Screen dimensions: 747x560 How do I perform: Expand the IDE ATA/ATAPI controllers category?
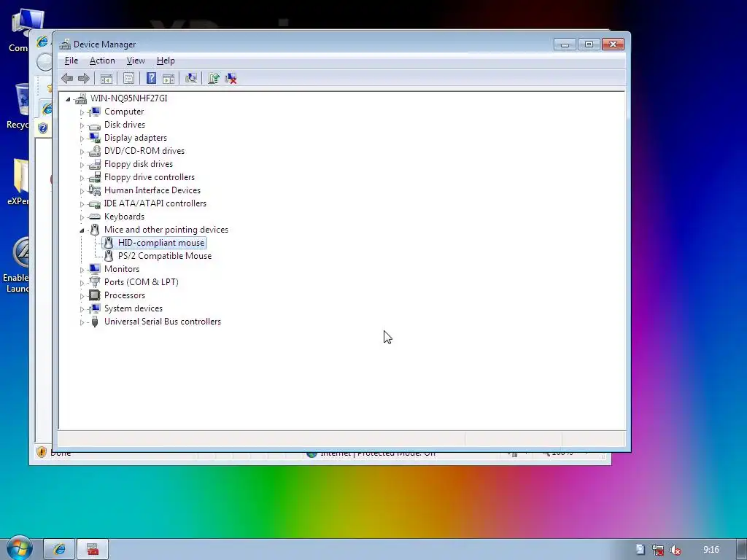[x=82, y=204]
